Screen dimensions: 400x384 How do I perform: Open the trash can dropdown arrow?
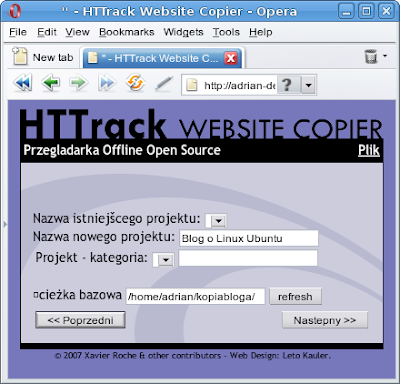tap(385, 56)
